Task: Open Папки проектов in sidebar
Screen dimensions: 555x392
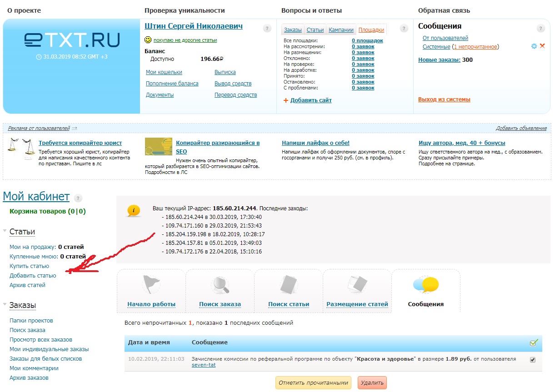Action: (x=31, y=321)
